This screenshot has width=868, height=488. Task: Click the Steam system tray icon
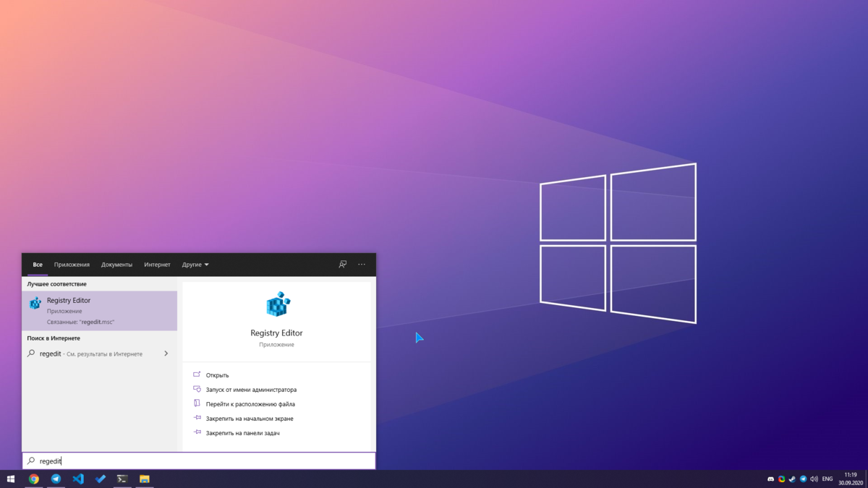click(x=792, y=479)
